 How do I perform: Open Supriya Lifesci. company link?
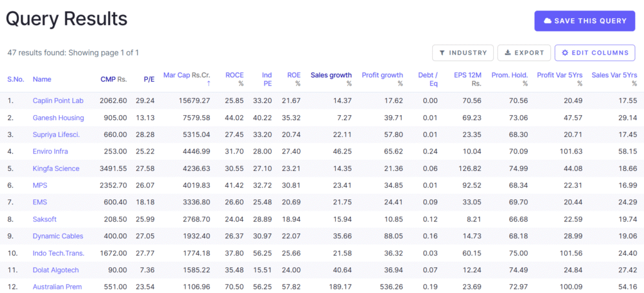coord(56,135)
